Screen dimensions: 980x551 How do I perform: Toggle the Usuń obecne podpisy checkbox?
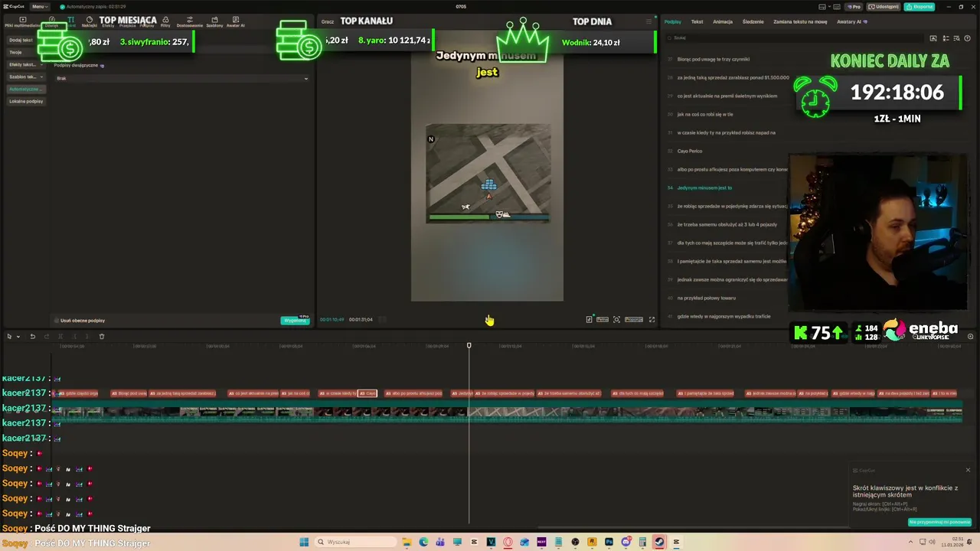tap(57, 321)
